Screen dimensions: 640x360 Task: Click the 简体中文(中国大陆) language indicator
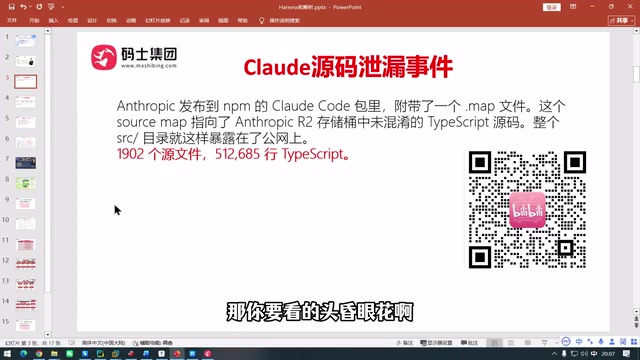pyautogui.click(x=103, y=343)
